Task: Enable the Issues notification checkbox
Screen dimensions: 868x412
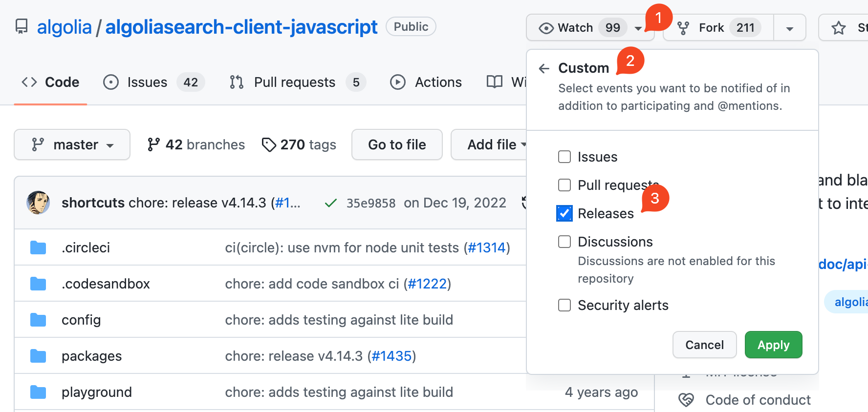Action: click(564, 157)
